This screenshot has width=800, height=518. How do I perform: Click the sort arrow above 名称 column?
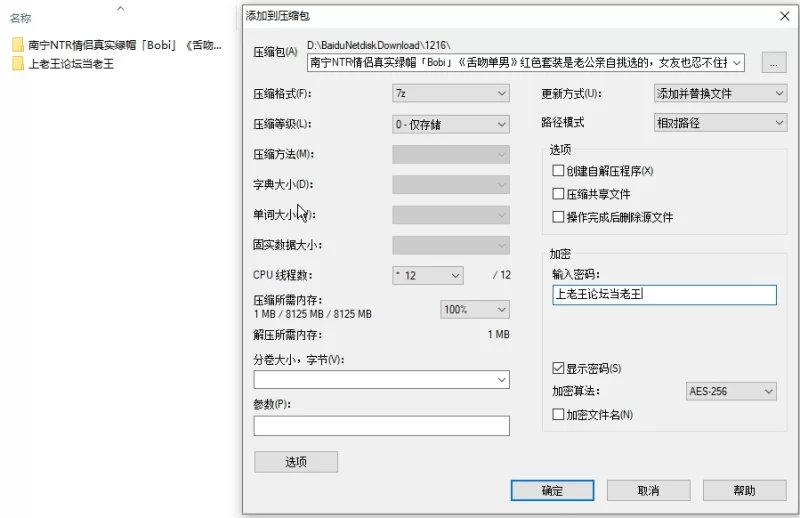pos(120,8)
